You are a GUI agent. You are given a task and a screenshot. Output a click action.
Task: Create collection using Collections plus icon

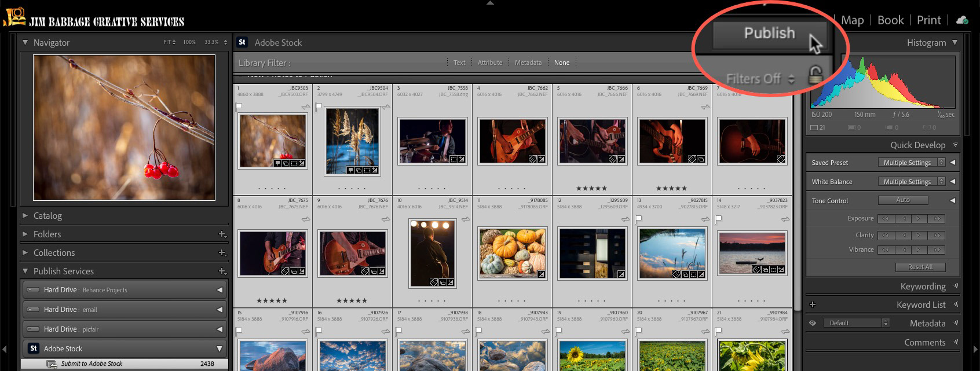tap(222, 253)
